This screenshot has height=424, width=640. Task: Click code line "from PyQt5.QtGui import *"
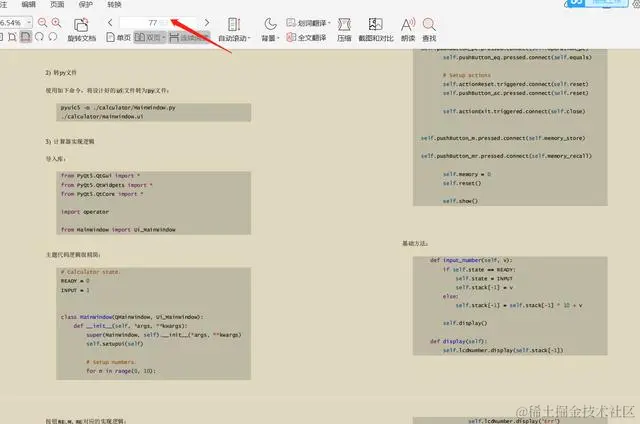point(100,176)
